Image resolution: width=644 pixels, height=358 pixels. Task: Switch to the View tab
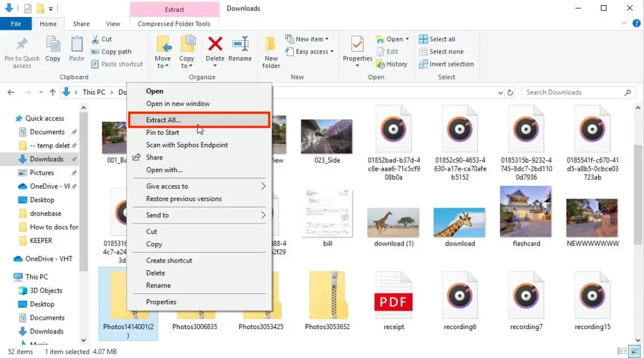[x=113, y=24]
